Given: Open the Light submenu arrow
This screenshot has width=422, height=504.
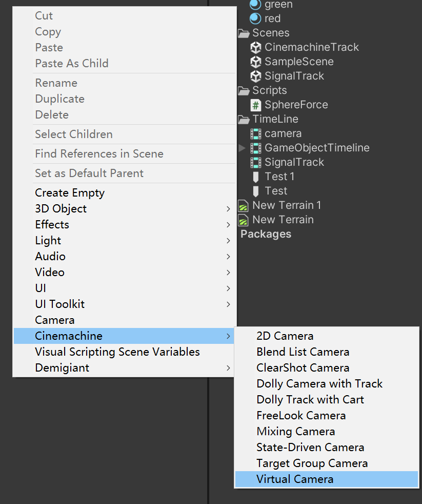Looking at the screenshot, I should 228,241.
